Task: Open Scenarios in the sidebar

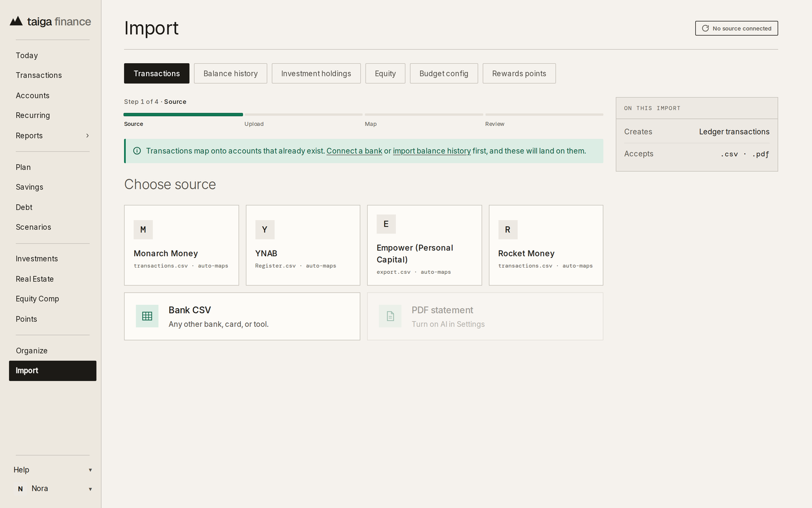Action: pos(52,227)
